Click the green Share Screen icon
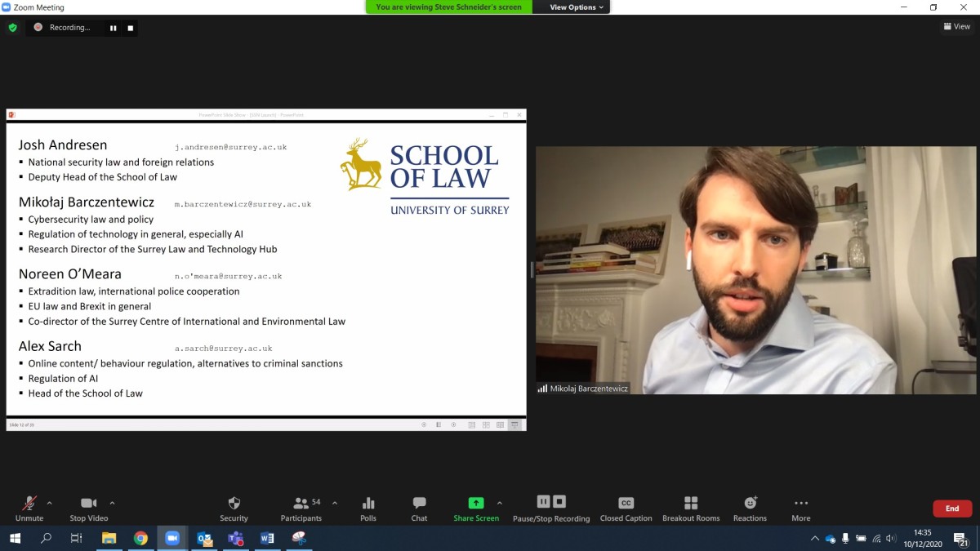 475,504
